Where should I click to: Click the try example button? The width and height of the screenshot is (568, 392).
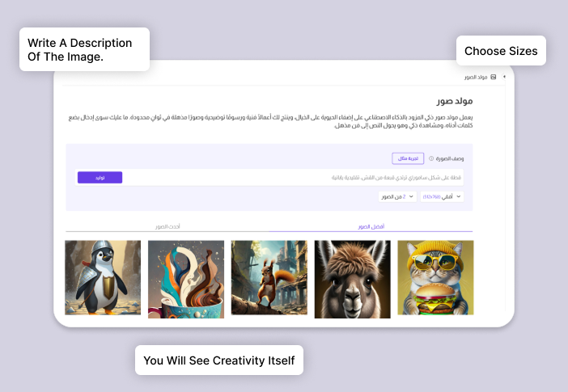408,158
